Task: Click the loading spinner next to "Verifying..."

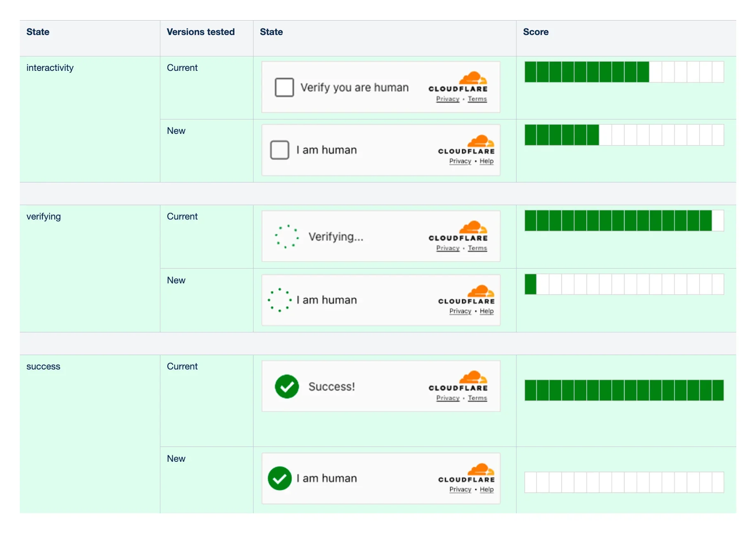Action: [287, 236]
